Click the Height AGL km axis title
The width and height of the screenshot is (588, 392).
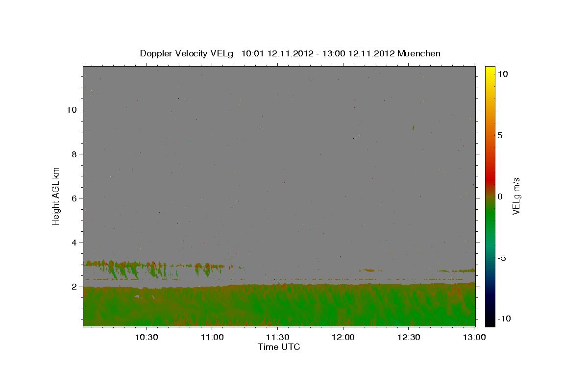click(x=56, y=196)
